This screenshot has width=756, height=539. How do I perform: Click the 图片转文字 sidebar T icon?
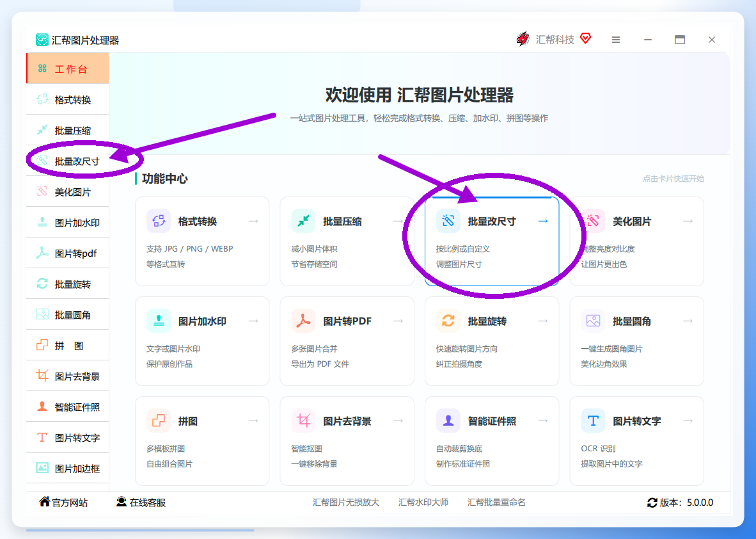[42, 437]
